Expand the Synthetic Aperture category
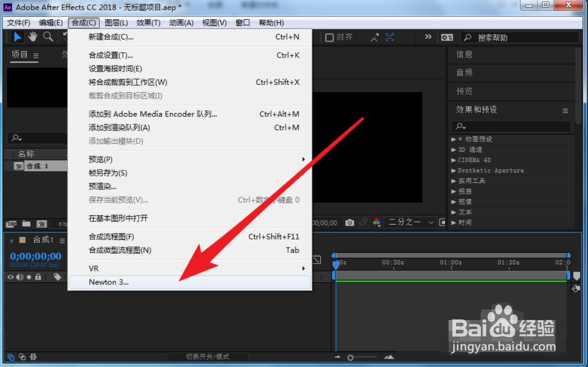 [x=453, y=171]
